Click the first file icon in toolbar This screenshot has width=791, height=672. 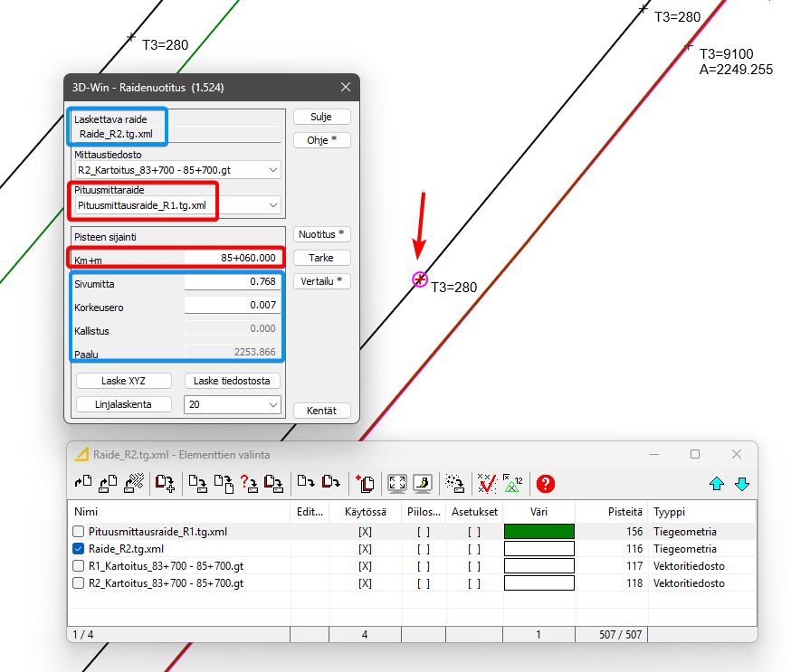[83, 483]
